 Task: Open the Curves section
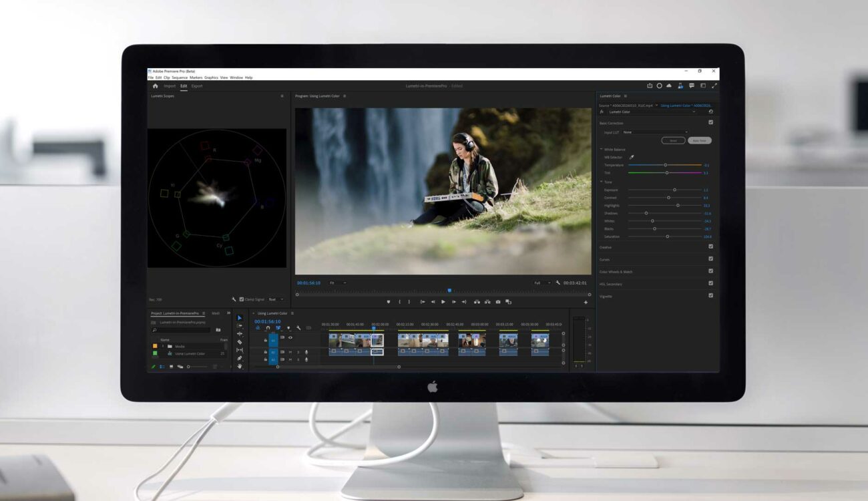click(605, 259)
